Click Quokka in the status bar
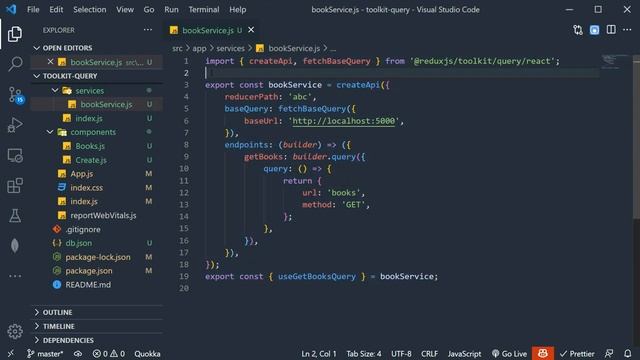This screenshot has height=360, width=640. click(x=147, y=353)
